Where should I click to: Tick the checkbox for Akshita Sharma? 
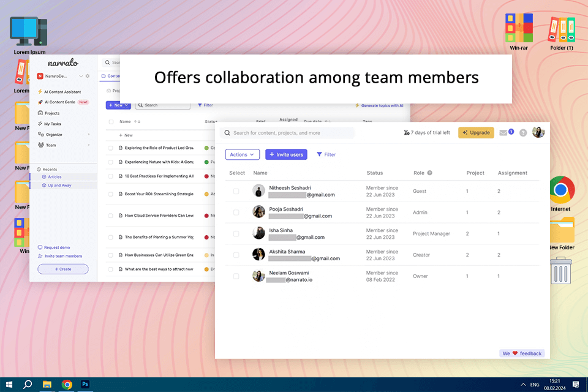[236, 255]
